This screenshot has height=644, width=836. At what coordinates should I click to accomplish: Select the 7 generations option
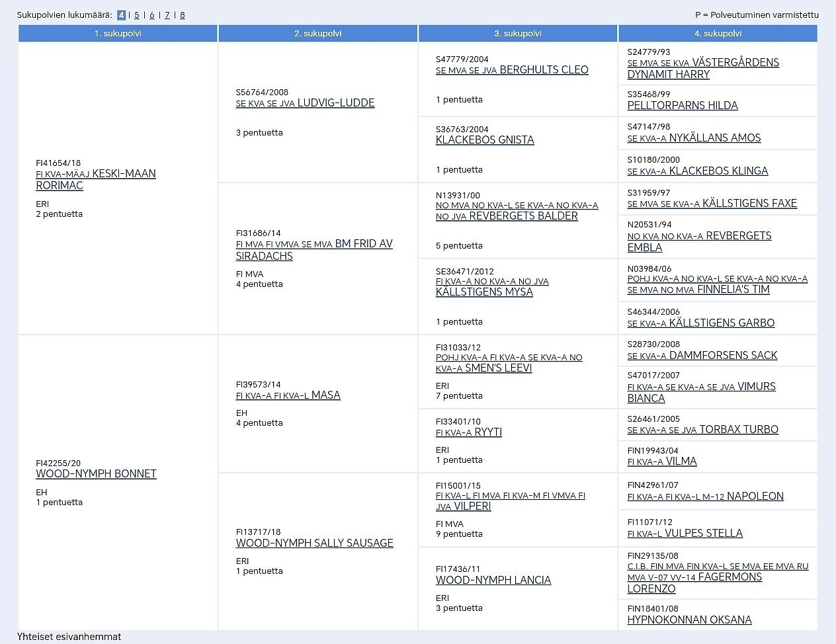(x=167, y=15)
